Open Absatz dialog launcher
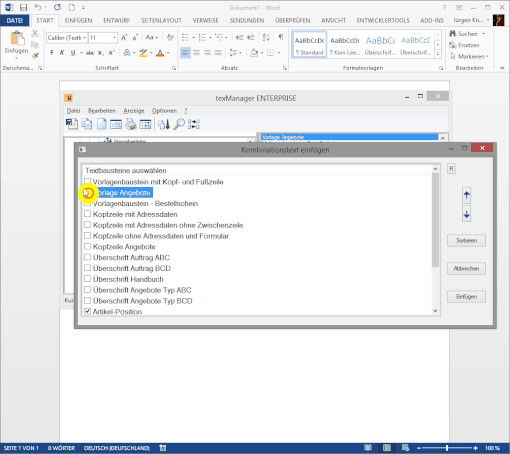 pos(285,68)
